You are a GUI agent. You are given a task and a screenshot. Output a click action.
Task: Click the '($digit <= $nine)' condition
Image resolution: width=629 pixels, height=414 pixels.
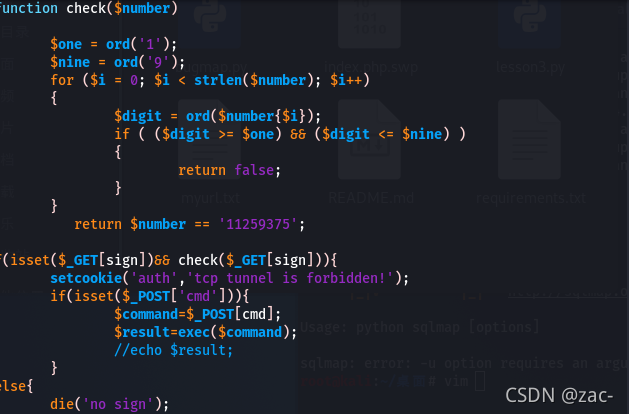(x=382, y=134)
